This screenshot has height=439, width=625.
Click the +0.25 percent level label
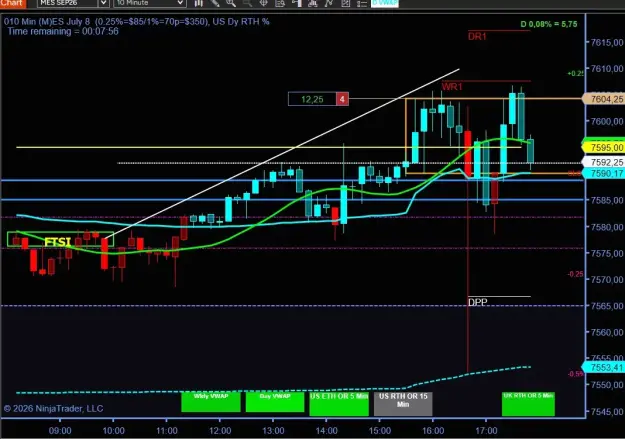(575, 73)
